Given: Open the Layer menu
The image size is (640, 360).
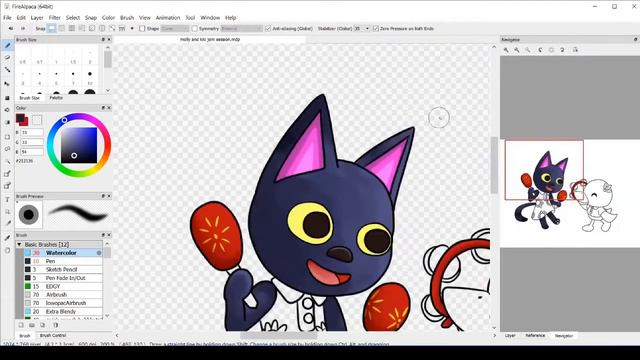Looking at the screenshot, I should click(37, 18).
